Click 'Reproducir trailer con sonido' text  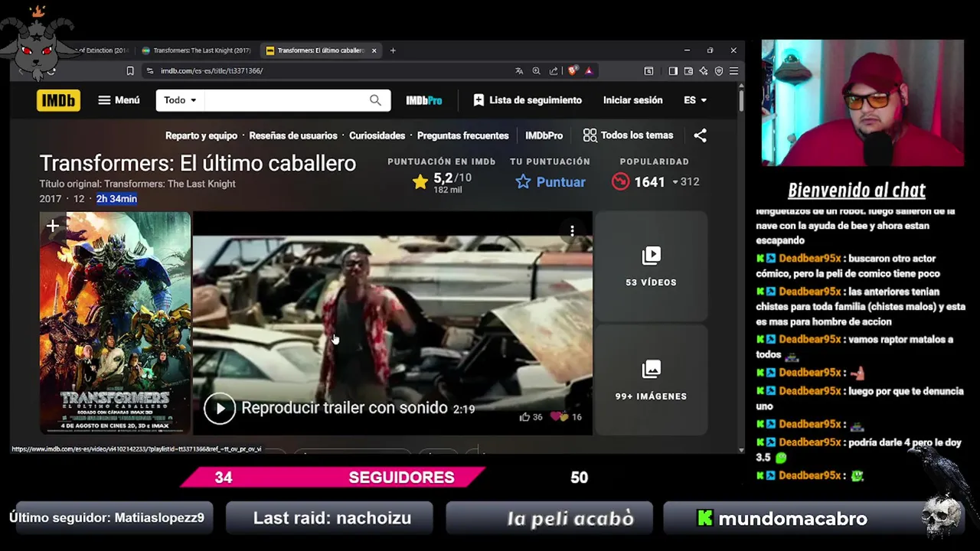(344, 408)
